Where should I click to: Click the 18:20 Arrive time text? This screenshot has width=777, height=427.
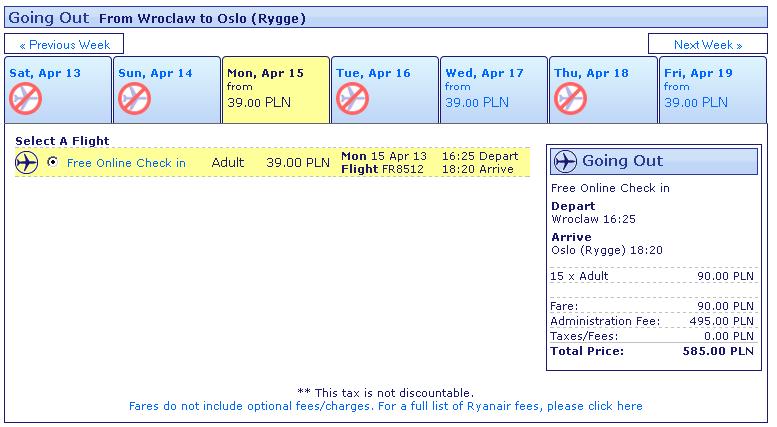coord(478,169)
